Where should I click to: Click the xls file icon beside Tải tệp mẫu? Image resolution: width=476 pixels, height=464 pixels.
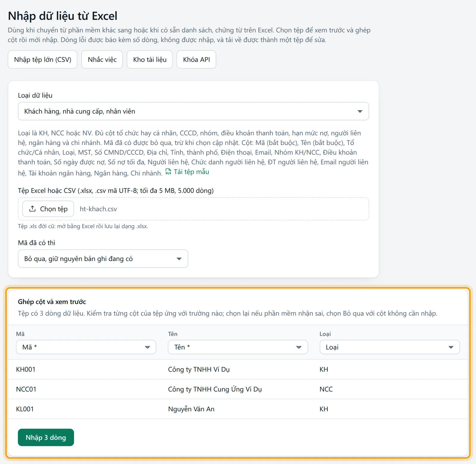pyautogui.click(x=168, y=172)
